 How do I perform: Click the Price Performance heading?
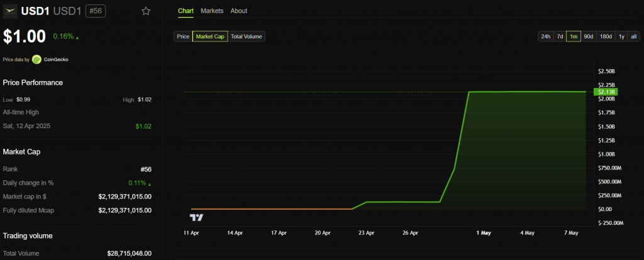point(33,83)
